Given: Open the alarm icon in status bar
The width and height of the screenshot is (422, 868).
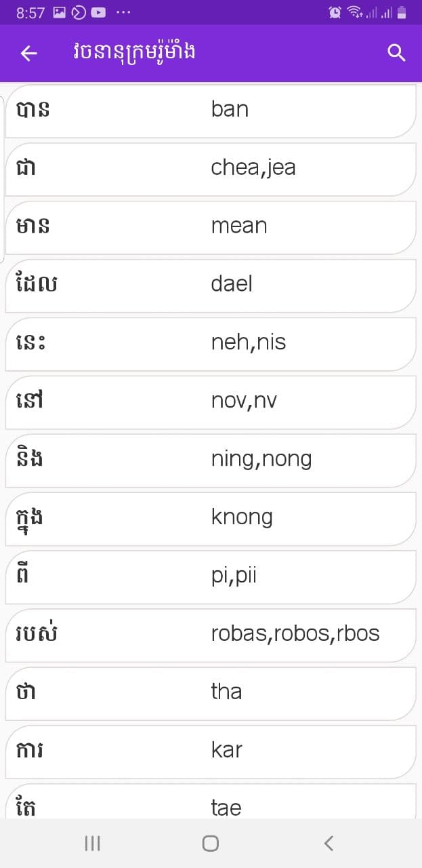Looking at the screenshot, I should [335, 12].
